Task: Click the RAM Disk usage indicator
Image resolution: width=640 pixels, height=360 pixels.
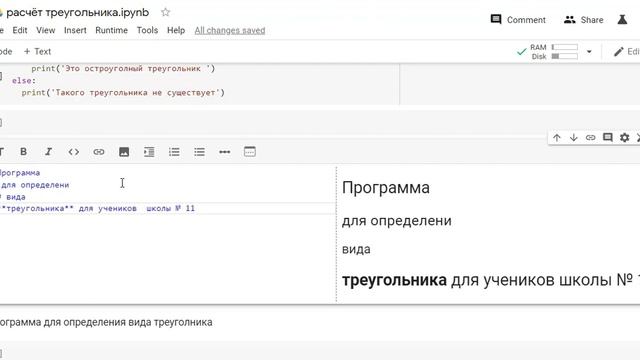Action: click(554, 52)
